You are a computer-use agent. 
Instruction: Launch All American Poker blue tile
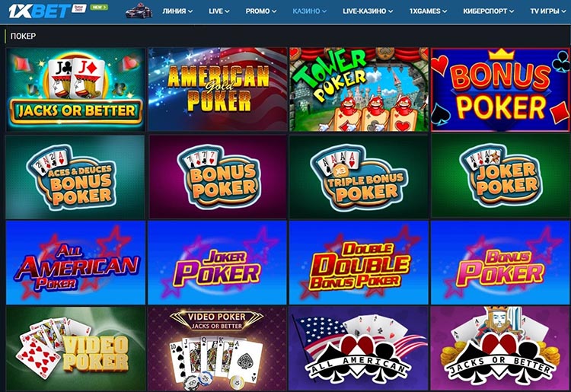click(75, 263)
